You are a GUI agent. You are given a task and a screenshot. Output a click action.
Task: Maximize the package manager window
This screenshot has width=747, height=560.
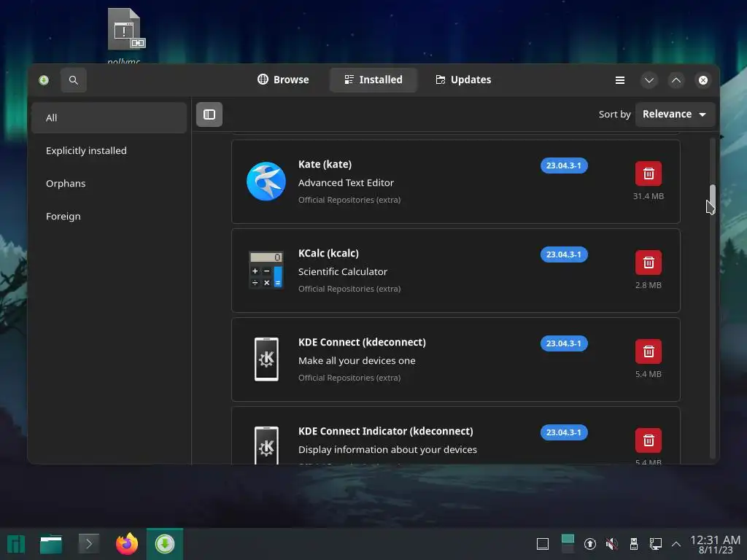click(x=676, y=80)
